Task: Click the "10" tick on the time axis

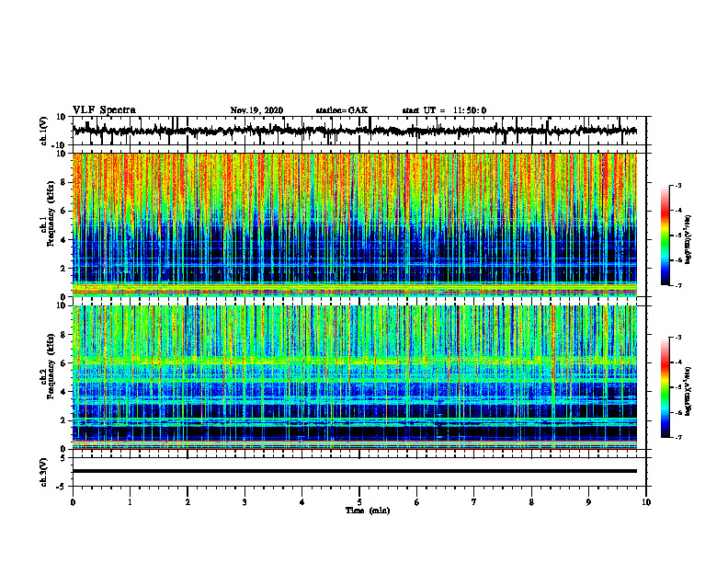Action: pos(646,502)
